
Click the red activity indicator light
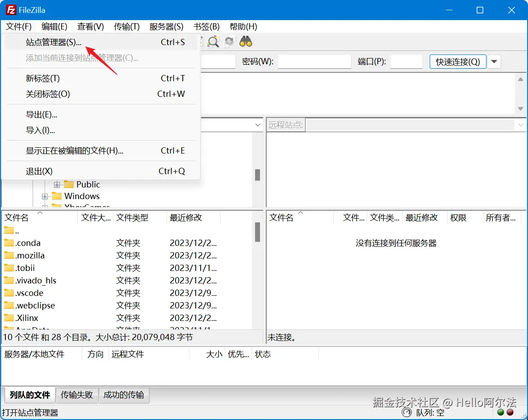coord(510,412)
